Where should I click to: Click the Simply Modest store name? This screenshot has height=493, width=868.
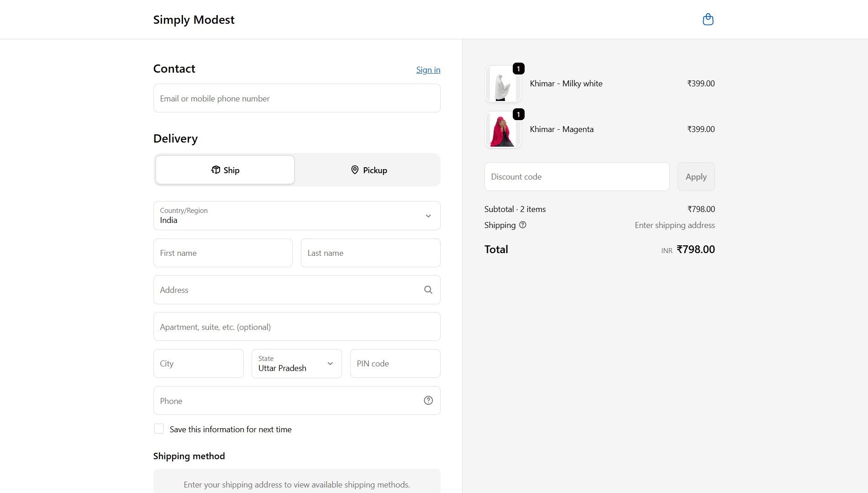tap(194, 19)
